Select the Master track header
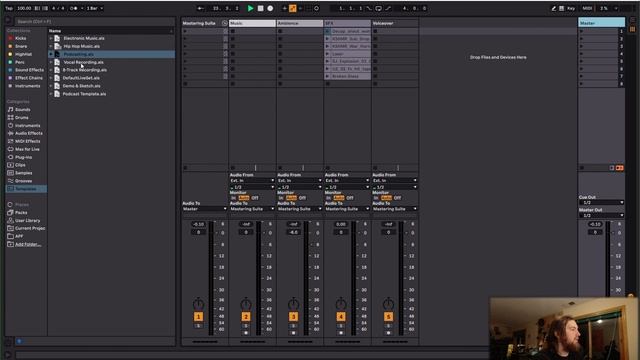This screenshot has height=360, width=640. (601, 23)
